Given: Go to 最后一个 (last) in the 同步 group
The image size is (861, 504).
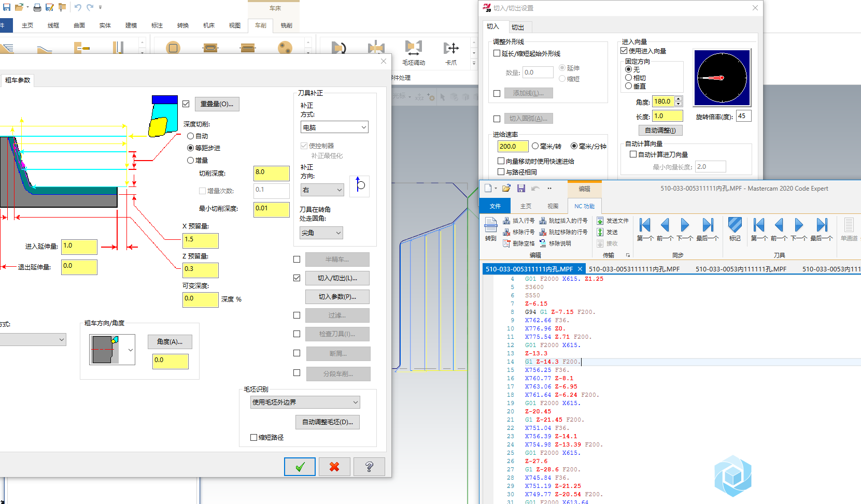Looking at the screenshot, I should [x=708, y=229].
